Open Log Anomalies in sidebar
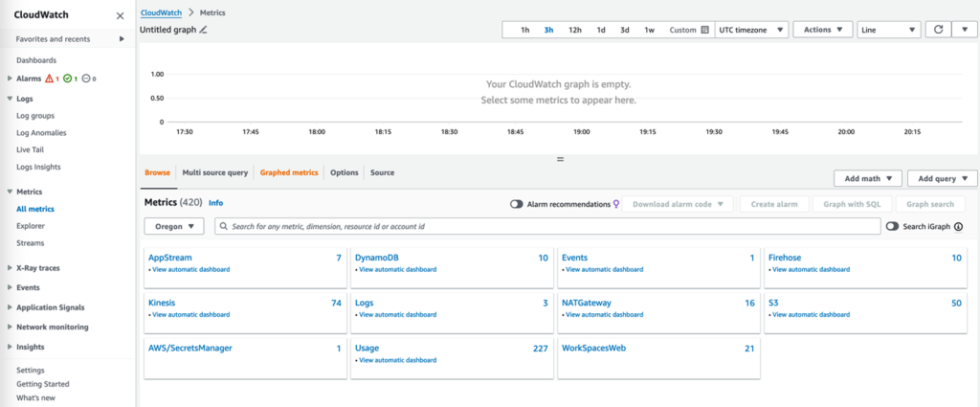 [41, 132]
